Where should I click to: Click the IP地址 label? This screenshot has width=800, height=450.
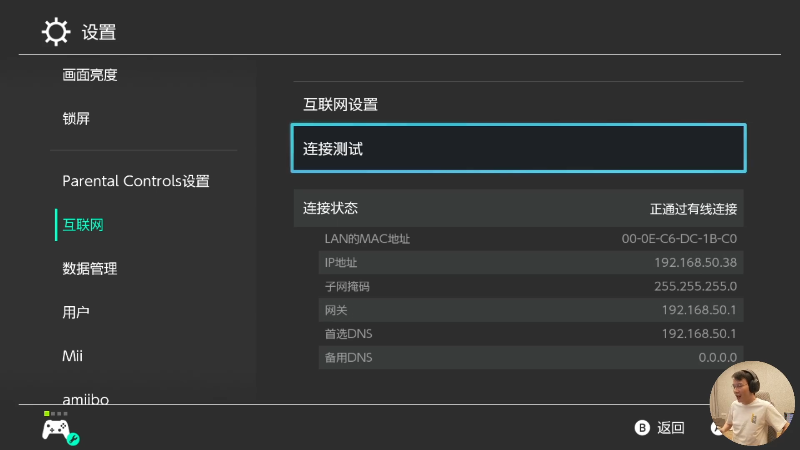[x=341, y=263]
